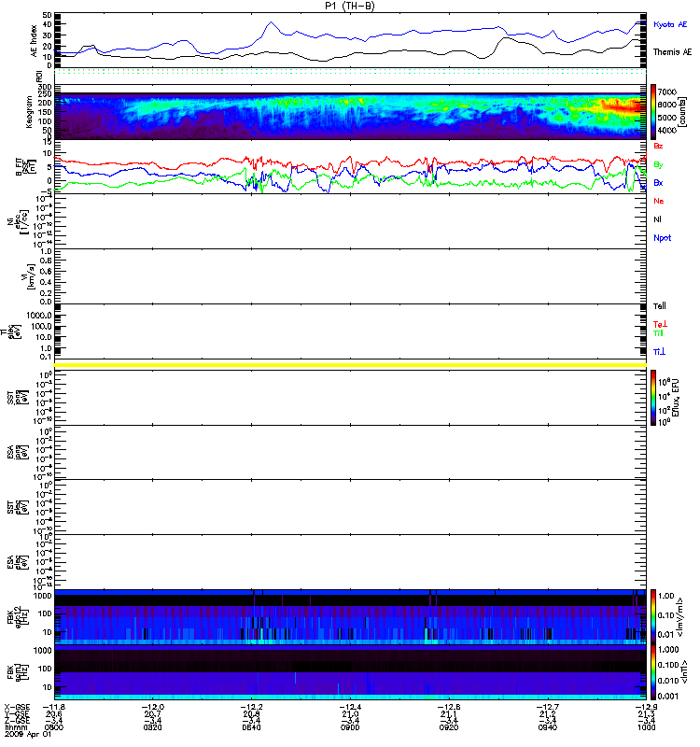
Task: Click the "B_FIT GSE [nT]" axis label
Action: click(x=27, y=167)
